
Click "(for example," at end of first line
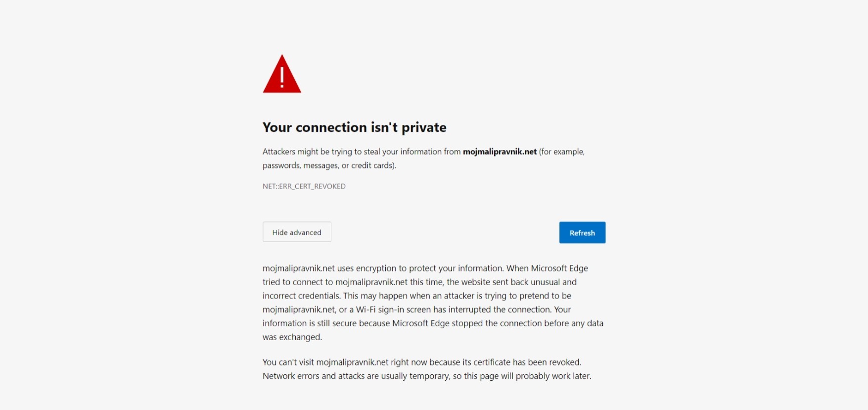[x=562, y=152]
